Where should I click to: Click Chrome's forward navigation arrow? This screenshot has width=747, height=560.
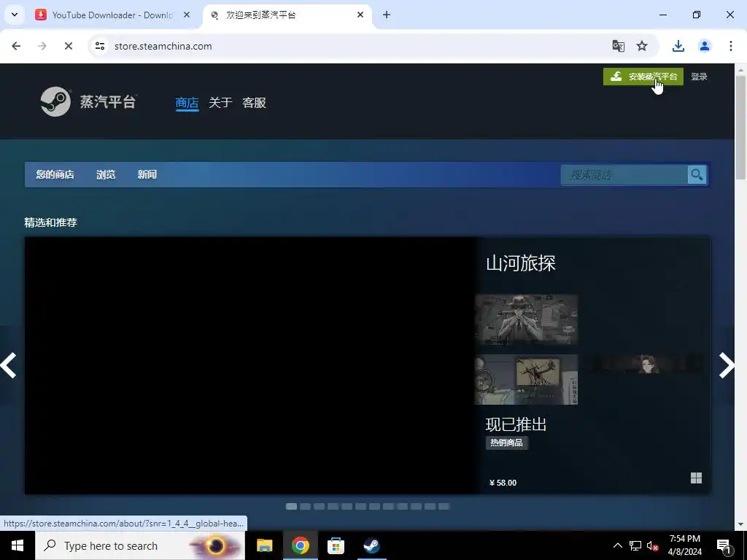[x=42, y=46]
